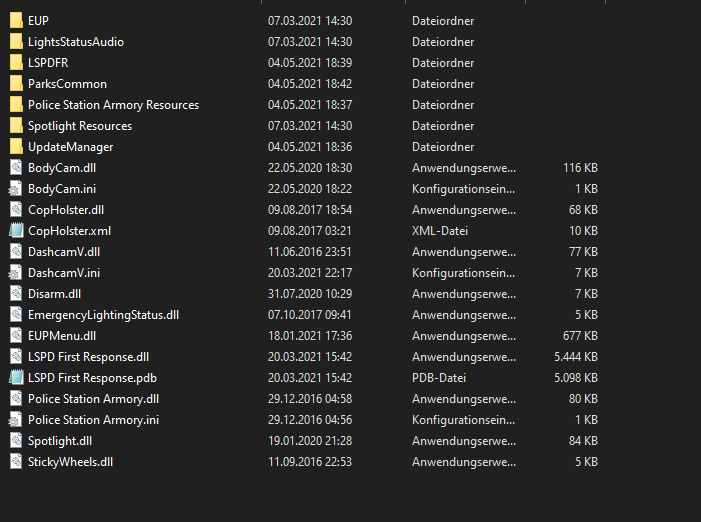Select the LightsStatusAudio folder name
Image resolution: width=701 pixels, height=522 pixels.
[76, 42]
